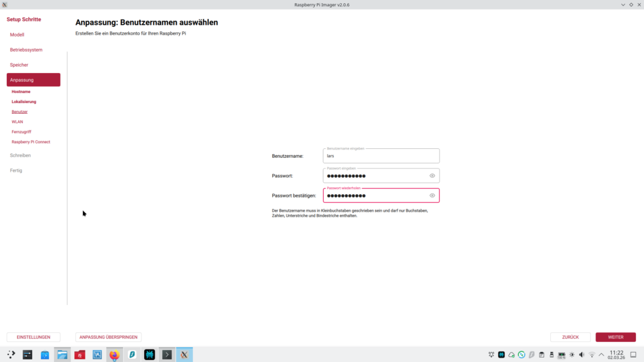This screenshot has height=362, width=644.
Task: Reveal the confirmation password with eye icon
Action: [x=432, y=195]
